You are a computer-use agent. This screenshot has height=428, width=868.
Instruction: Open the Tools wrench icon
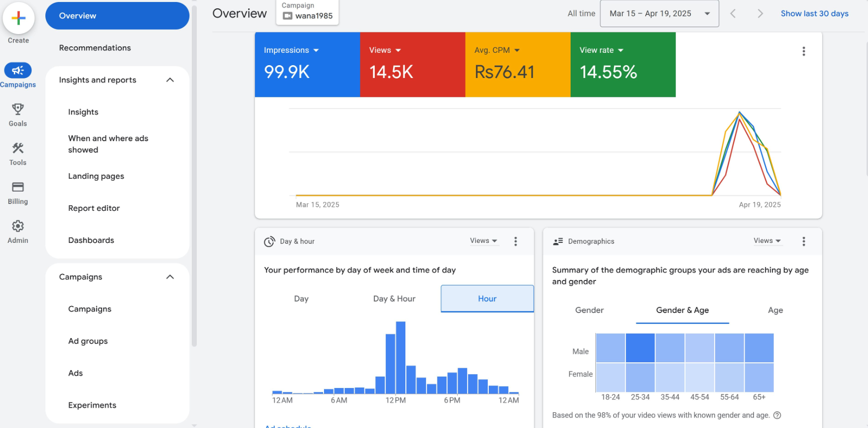[x=18, y=148]
